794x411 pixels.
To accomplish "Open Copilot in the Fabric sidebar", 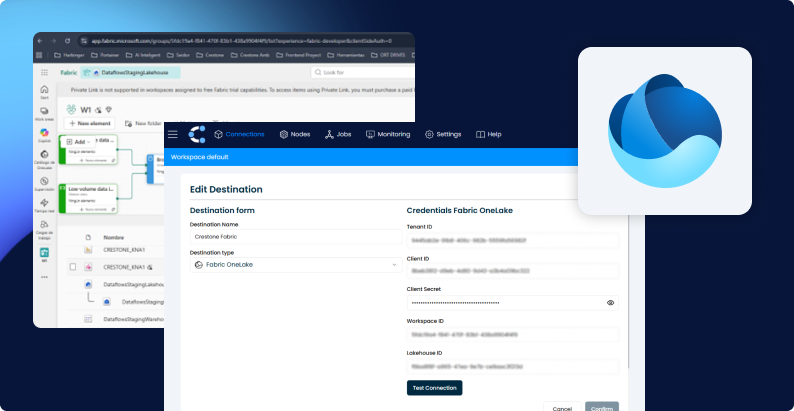I will click(44, 135).
